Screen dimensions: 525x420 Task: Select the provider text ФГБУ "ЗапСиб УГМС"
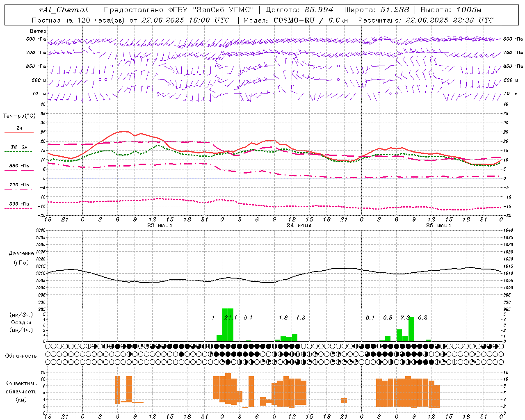tap(211, 10)
